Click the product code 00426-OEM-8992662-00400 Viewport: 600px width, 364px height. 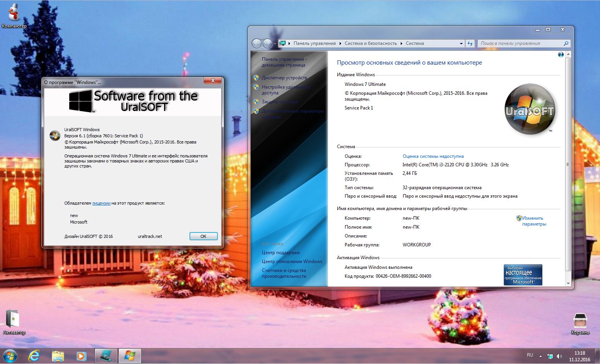(x=403, y=276)
